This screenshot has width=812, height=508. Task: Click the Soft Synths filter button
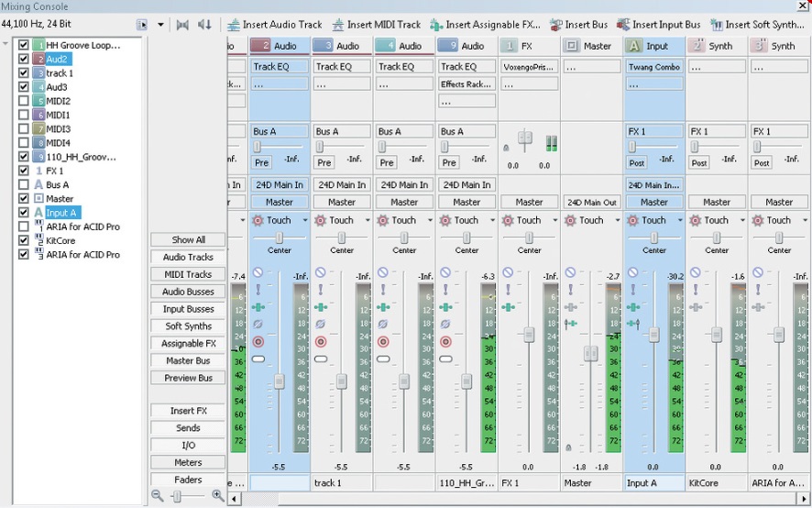(x=188, y=326)
